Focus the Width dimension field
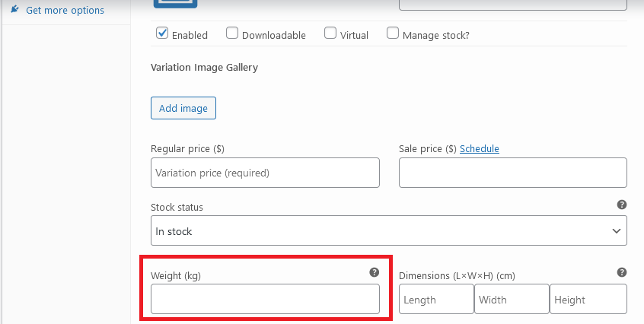This screenshot has width=644, height=324. pos(512,299)
